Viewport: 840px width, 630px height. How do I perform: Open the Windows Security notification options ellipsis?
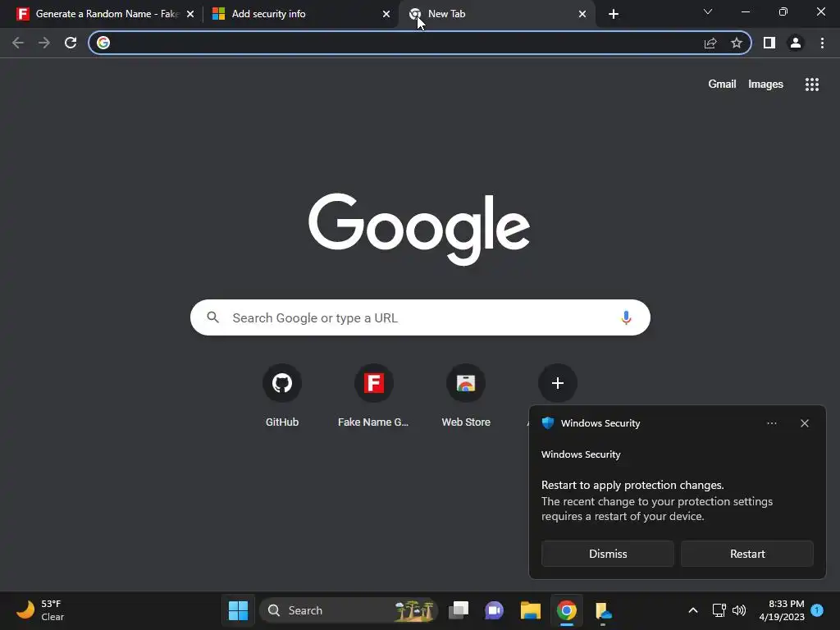pos(771,423)
